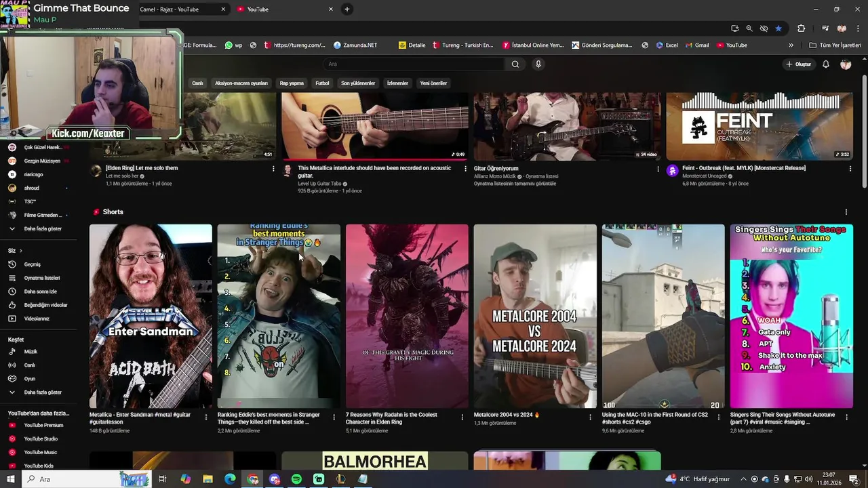Screen dimensions: 868x488
Task: Bookmark this page with the star icon
Action: point(778,28)
